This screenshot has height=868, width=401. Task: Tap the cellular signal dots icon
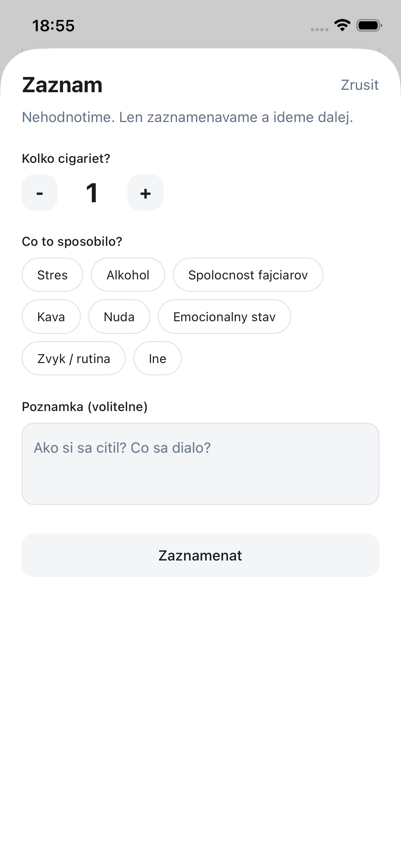click(x=319, y=29)
